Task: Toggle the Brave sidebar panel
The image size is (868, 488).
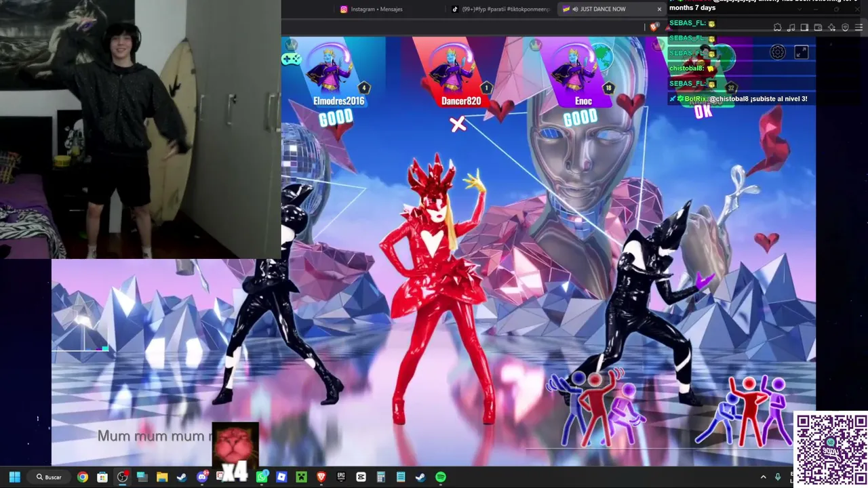Action: [x=804, y=27]
